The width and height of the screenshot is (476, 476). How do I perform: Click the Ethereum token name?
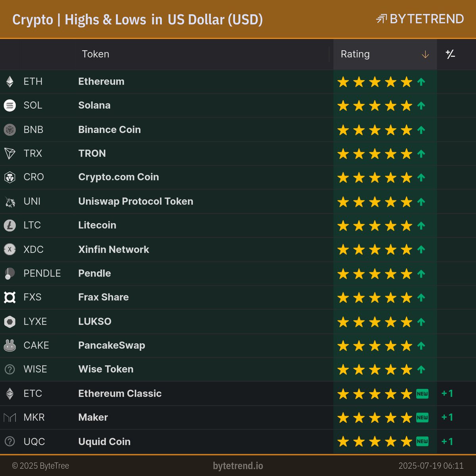pyautogui.click(x=101, y=82)
